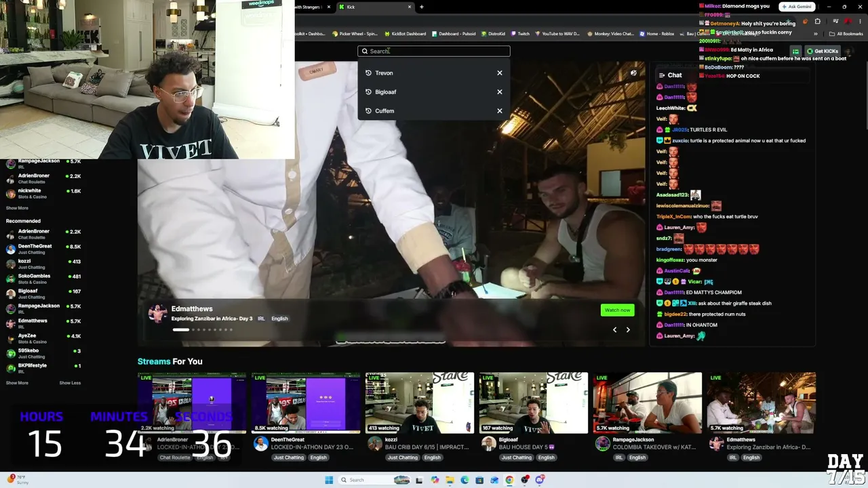This screenshot has height=488, width=868.
Task: Go to the next featured stream
Action: (628, 330)
